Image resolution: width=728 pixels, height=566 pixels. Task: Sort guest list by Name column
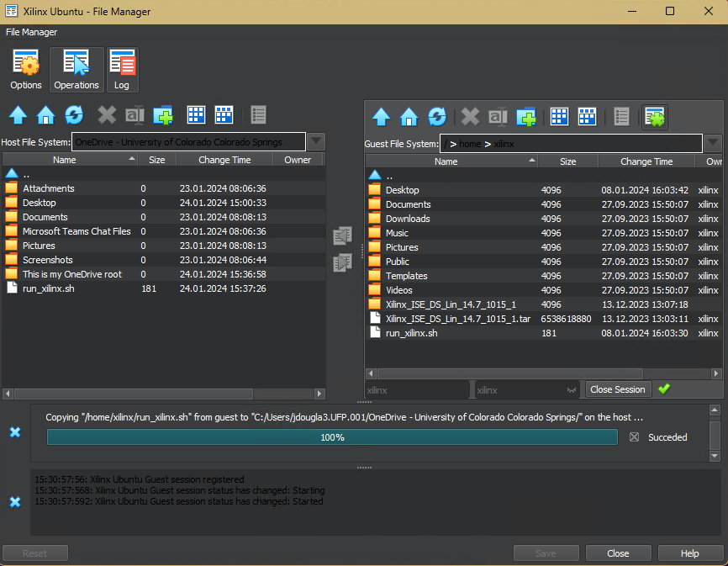point(451,161)
